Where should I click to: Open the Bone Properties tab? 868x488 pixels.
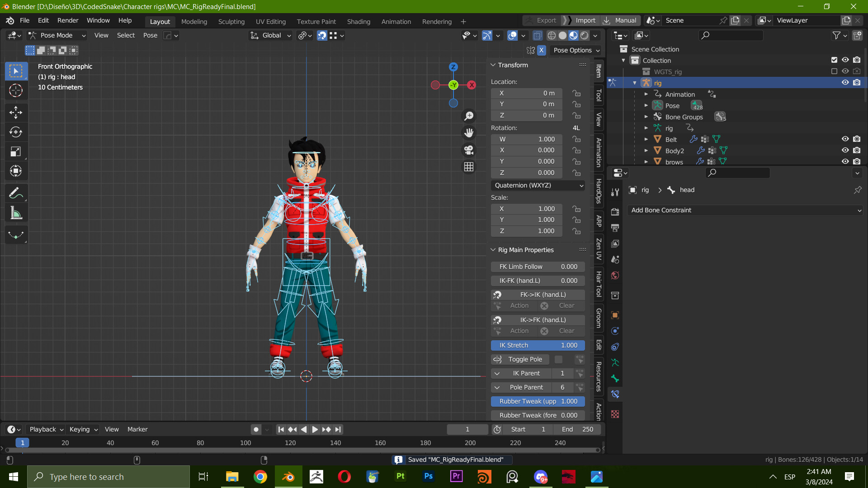[615, 378]
